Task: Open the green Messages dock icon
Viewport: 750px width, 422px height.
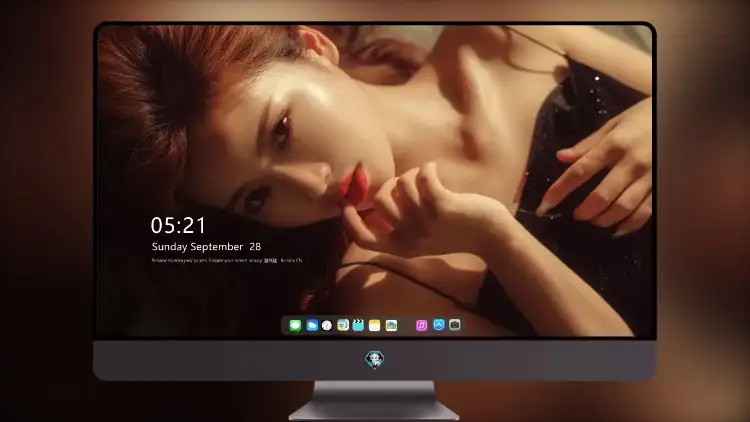Action: pos(295,326)
